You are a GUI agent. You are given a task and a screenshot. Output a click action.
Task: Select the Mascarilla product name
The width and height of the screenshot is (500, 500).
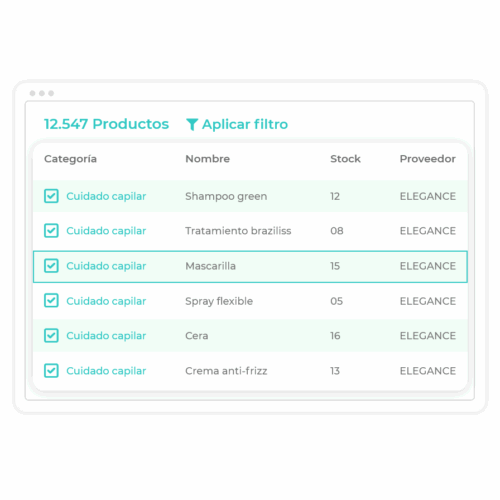pyautogui.click(x=211, y=266)
